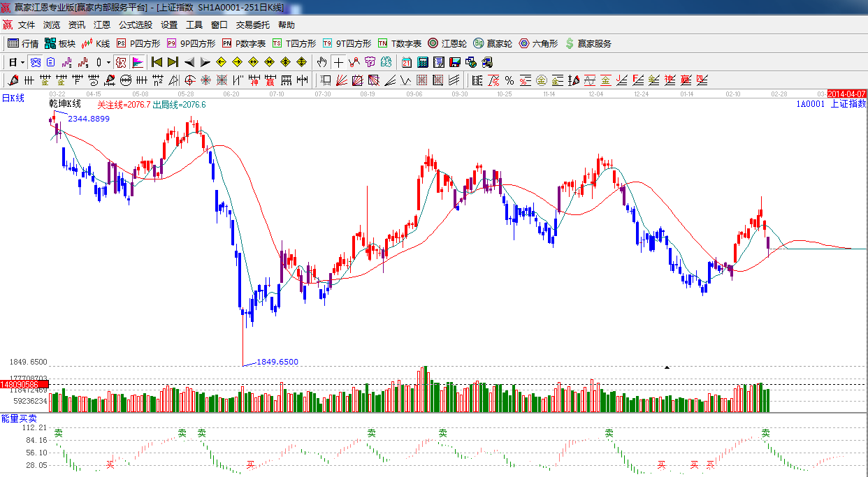Click the red 2014-04-07 date marker
Image resolution: width=868 pixels, height=477 pixels.
[x=846, y=94]
